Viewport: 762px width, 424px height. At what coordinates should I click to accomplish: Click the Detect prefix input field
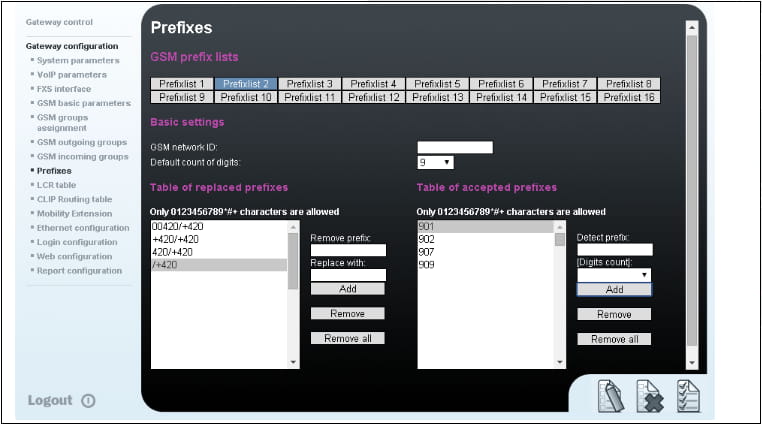click(614, 249)
